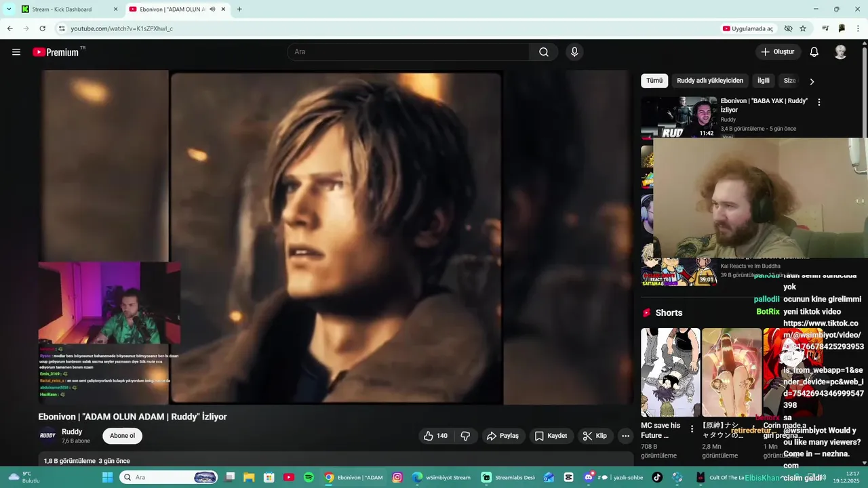Click the Oluştur create button
This screenshot has width=868, height=488.
coord(778,52)
